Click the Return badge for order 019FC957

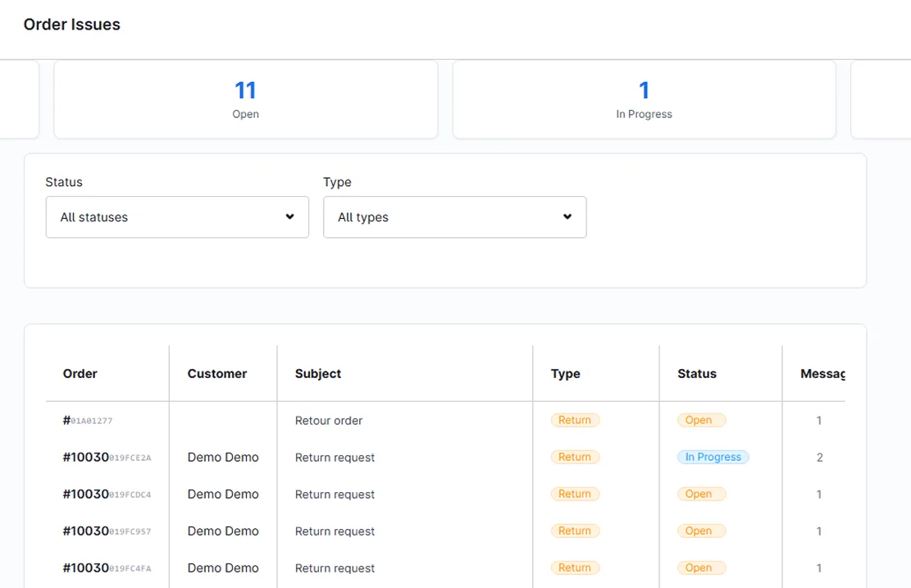(x=575, y=531)
